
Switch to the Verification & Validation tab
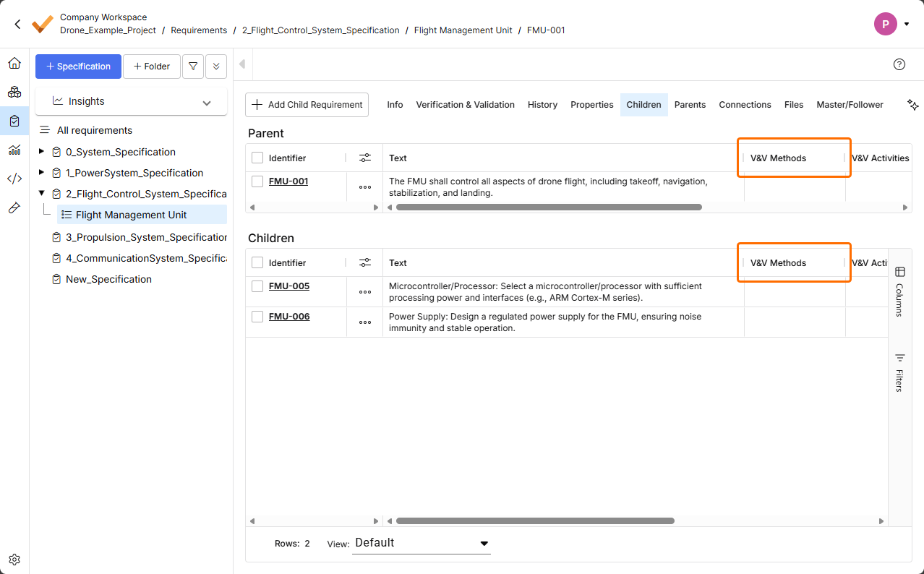(x=465, y=105)
